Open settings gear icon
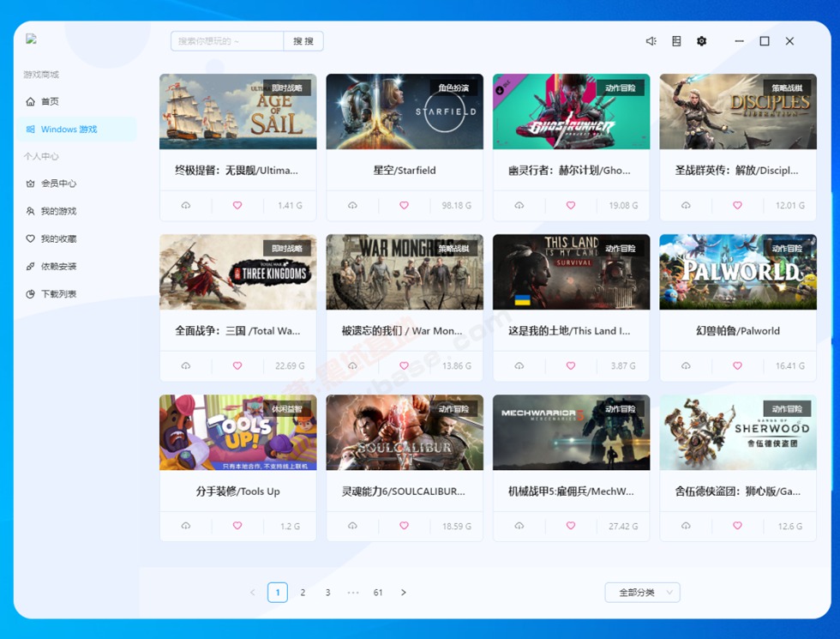The width and height of the screenshot is (840, 639). [702, 41]
